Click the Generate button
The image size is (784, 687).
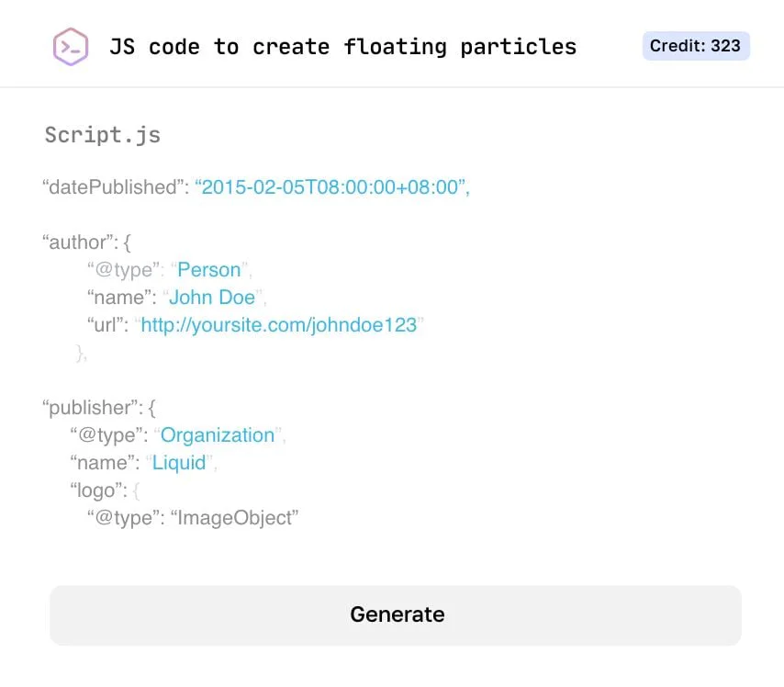396,614
